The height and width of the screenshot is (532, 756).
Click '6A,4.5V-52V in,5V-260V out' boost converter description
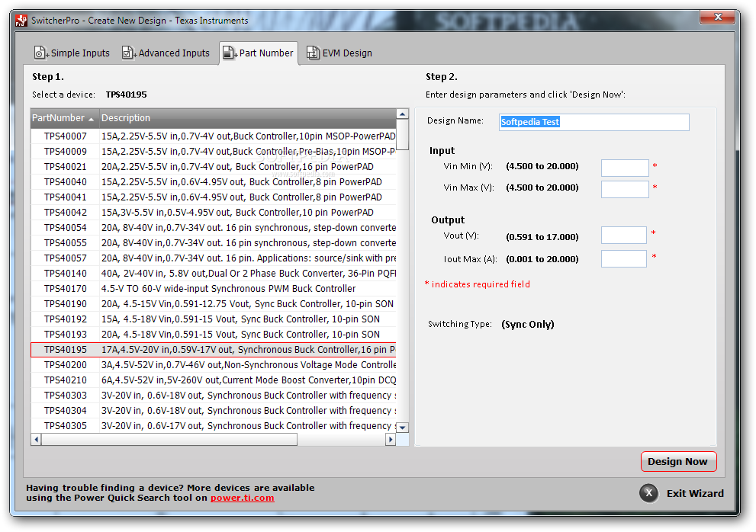click(248, 380)
